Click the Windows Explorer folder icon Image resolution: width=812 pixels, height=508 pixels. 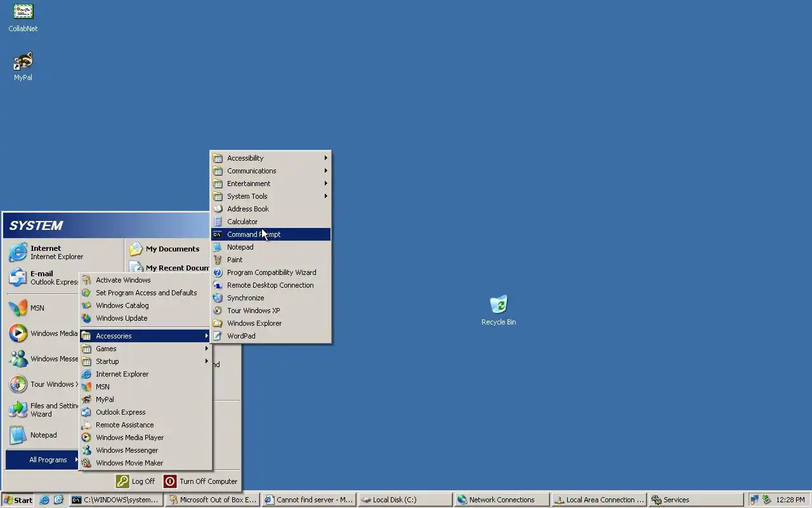tap(218, 323)
